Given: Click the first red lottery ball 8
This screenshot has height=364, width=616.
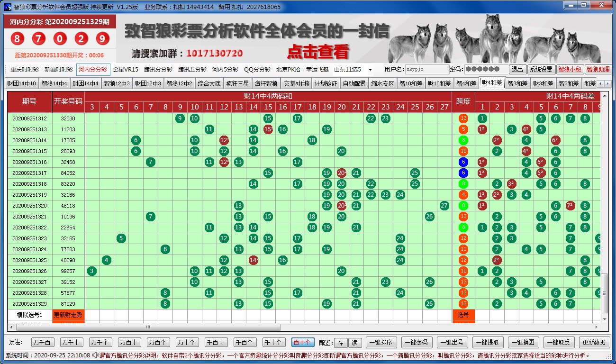Looking at the screenshot, I should (18, 39).
